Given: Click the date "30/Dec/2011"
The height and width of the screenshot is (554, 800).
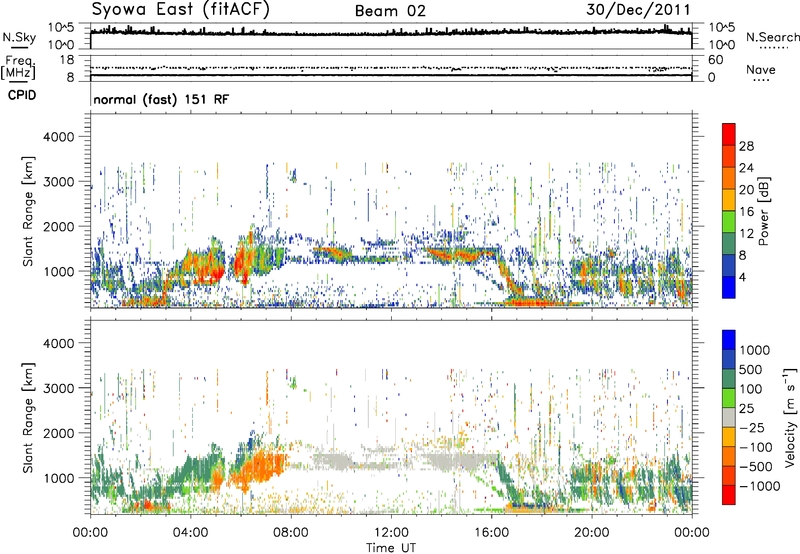Looking at the screenshot, I should click(638, 9).
